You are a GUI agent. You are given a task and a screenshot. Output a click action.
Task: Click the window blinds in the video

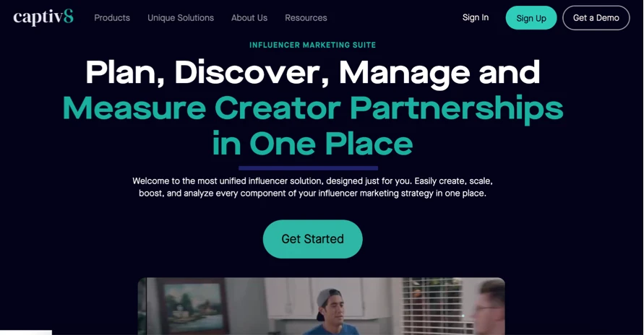[436, 306]
